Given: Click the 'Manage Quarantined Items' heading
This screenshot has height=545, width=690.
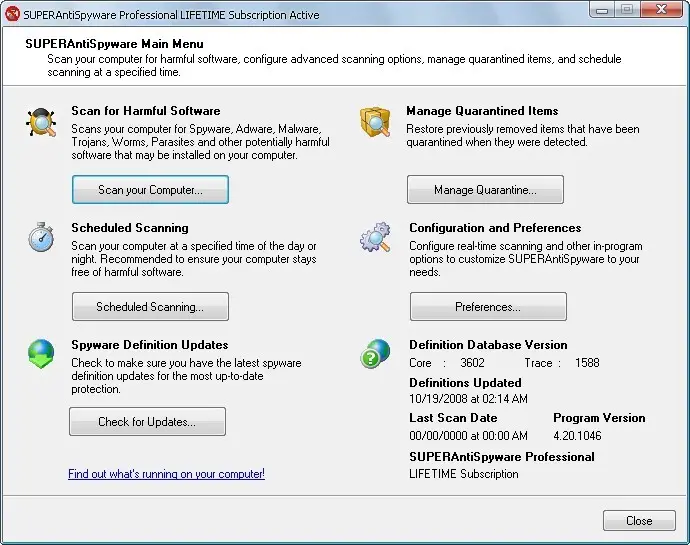Looking at the screenshot, I should click(x=482, y=111).
